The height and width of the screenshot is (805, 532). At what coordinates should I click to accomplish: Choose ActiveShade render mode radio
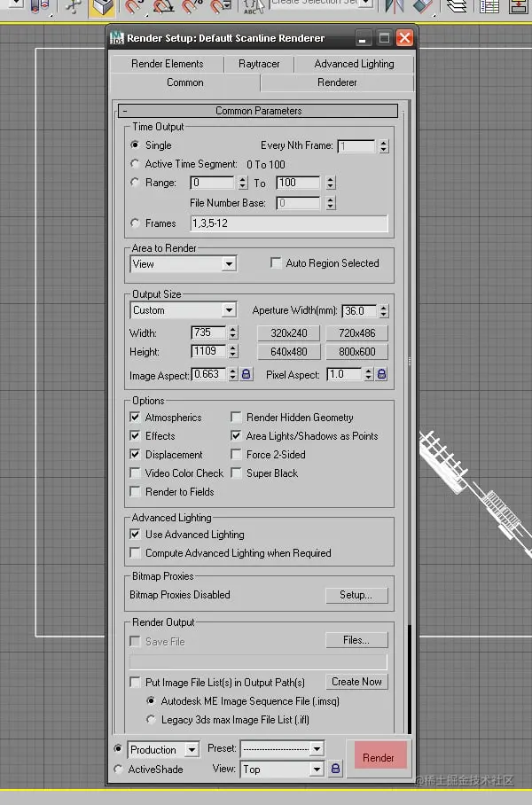tap(118, 769)
